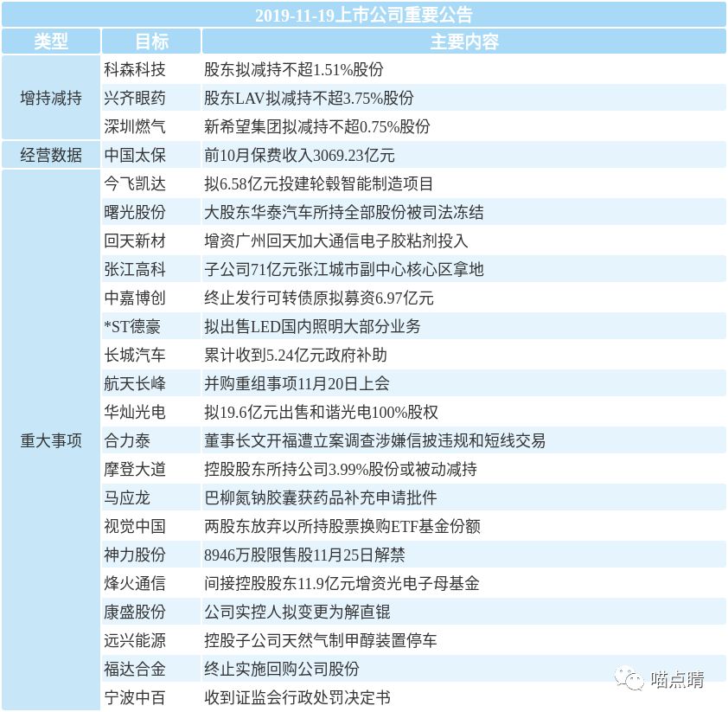Click the 回天新材 company name

(x=135, y=241)
